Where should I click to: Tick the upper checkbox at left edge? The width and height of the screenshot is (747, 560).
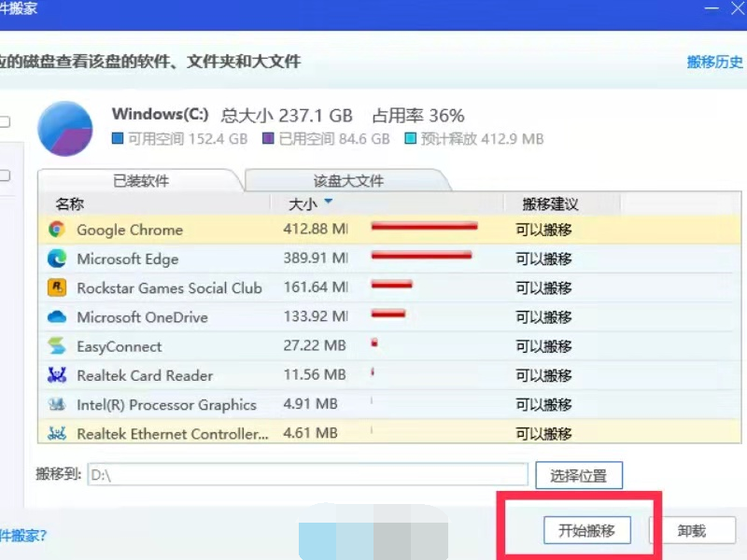(x=5, y=121)
